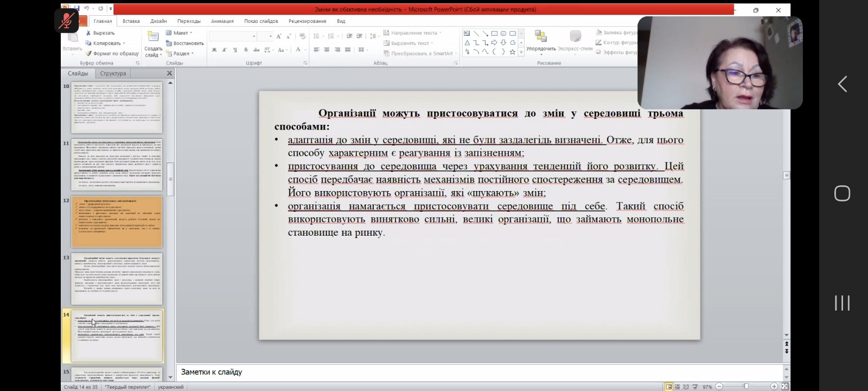Click the Вырезать (cut) scissors icon
The height and width of the screenshot is (391, 868).
pyautogui.click(x=88, y=33)
